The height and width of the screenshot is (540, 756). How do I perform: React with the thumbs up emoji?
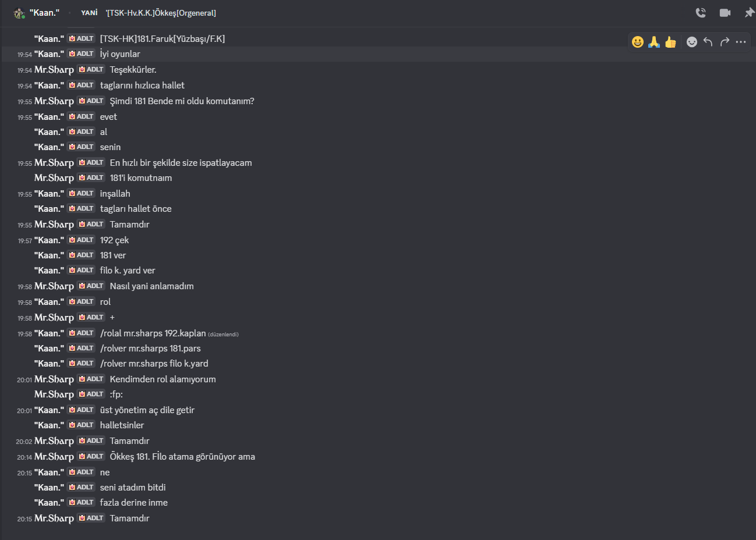click(x=670, y=42)
